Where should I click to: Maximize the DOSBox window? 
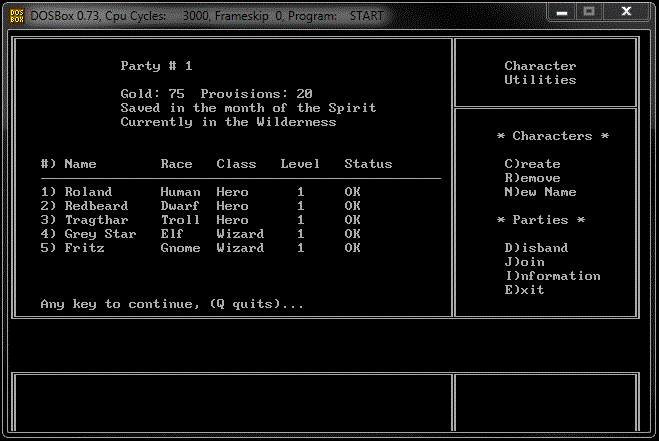pos(589,12)
